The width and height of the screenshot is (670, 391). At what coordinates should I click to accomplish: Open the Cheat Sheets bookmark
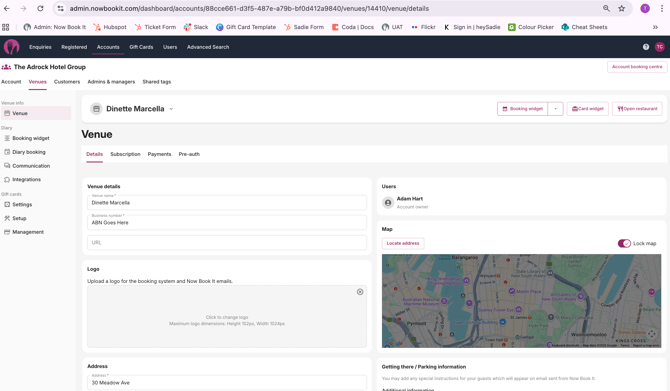tap(584, 27)
